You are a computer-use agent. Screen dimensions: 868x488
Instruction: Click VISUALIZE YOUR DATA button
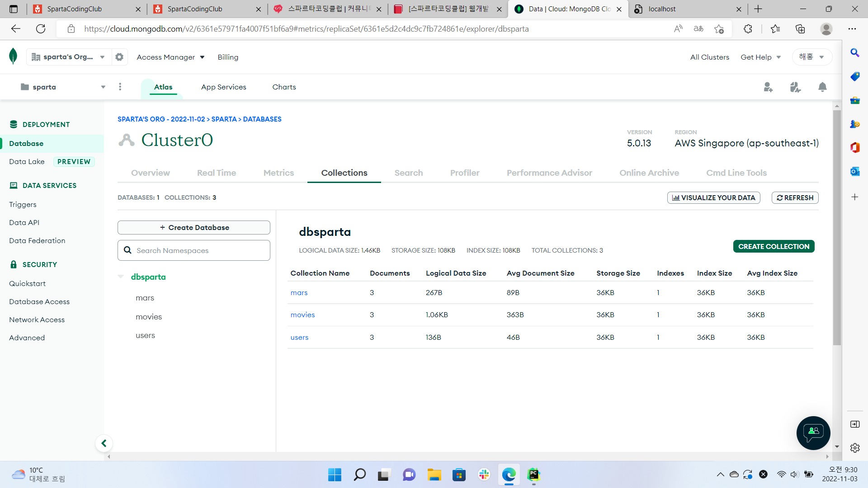click(714, 198)
